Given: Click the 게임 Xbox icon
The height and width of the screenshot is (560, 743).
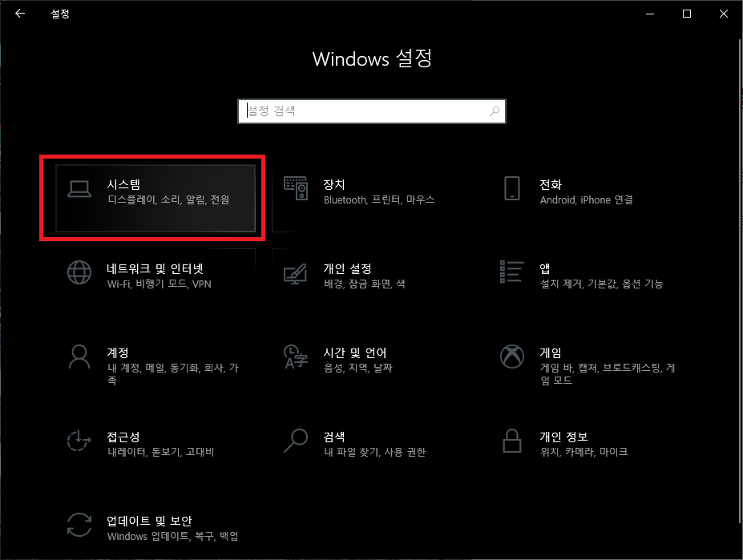Looking at the screenshot, I should pyautogui.click(x=511, y=357).
